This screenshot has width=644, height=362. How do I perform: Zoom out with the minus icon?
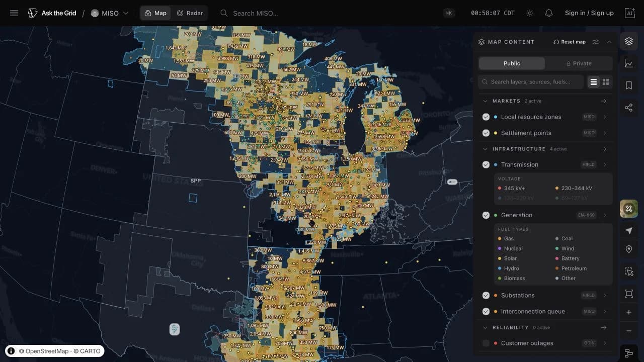[x=629, y=331]
